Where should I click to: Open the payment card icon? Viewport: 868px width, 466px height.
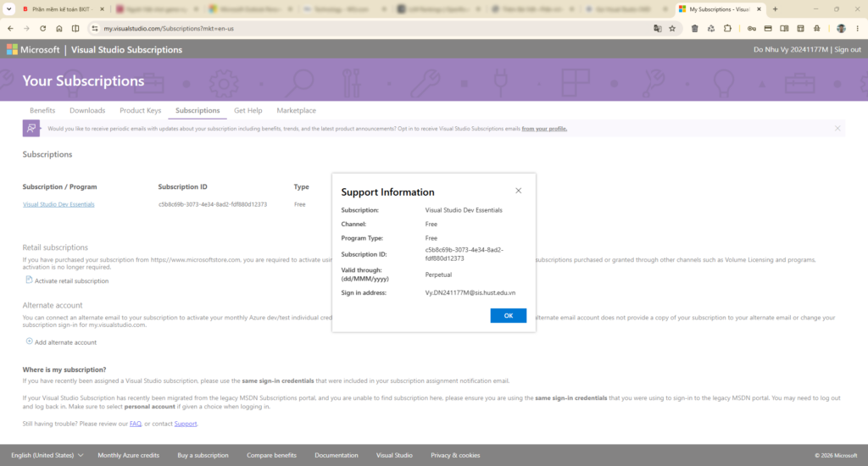click(768, 28)
